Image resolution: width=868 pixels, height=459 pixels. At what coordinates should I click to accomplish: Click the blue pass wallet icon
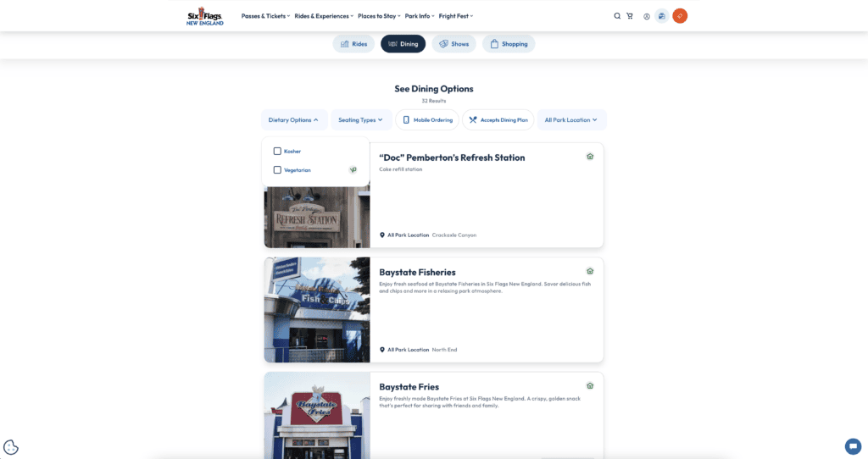[662, 16]
